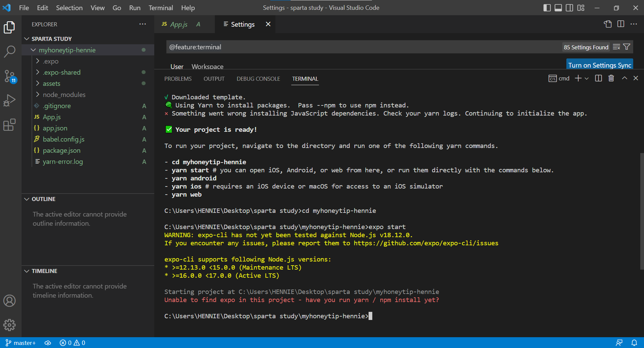Image resolution: width=644 pixels, height=348 pixels.
Task: Open the Selection menu
Action: click(x=69, y=8)
